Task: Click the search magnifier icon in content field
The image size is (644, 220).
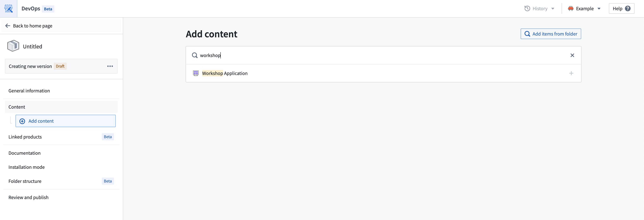Action: pyautogui.click(x=194, y=55)
